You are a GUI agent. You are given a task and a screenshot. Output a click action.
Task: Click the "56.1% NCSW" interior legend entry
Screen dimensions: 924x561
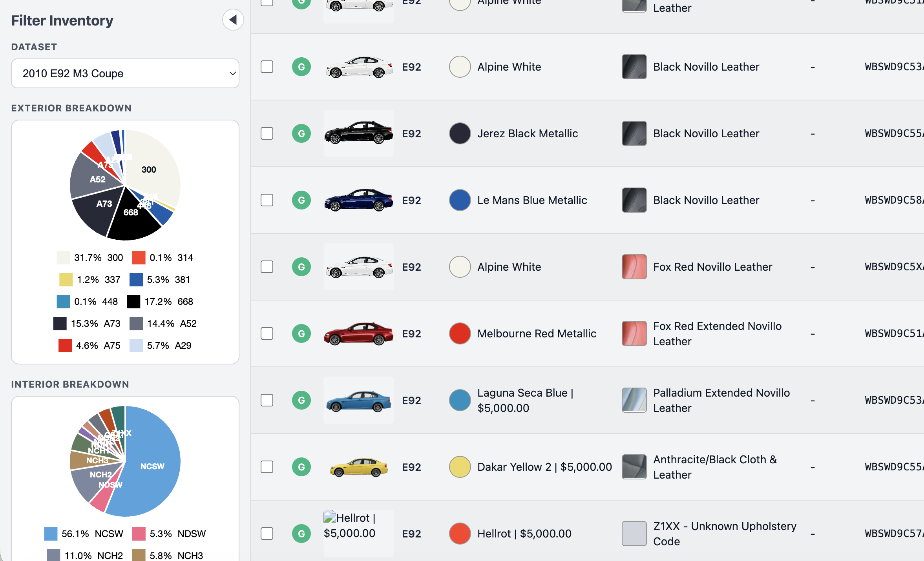tap(84, 534)
